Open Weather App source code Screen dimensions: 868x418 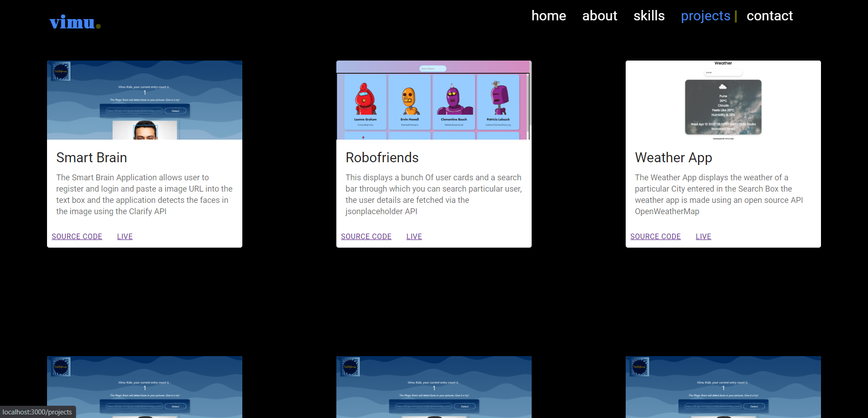coord(656,236)
